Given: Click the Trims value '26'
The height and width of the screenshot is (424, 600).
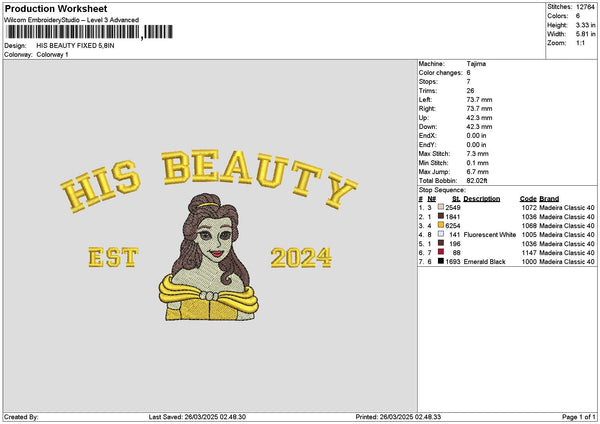Looking at the screenshot, I should coord(470,91).
